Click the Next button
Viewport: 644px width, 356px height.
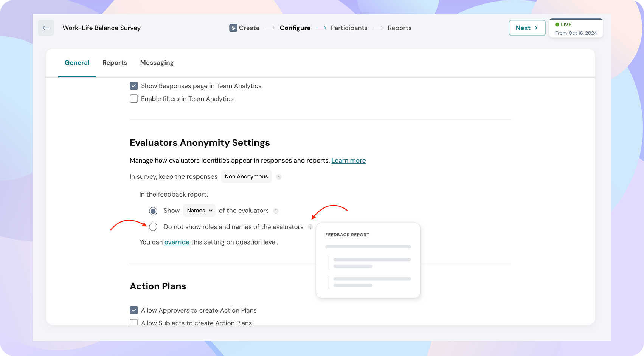pyautogui.click(x=527, y=28)
